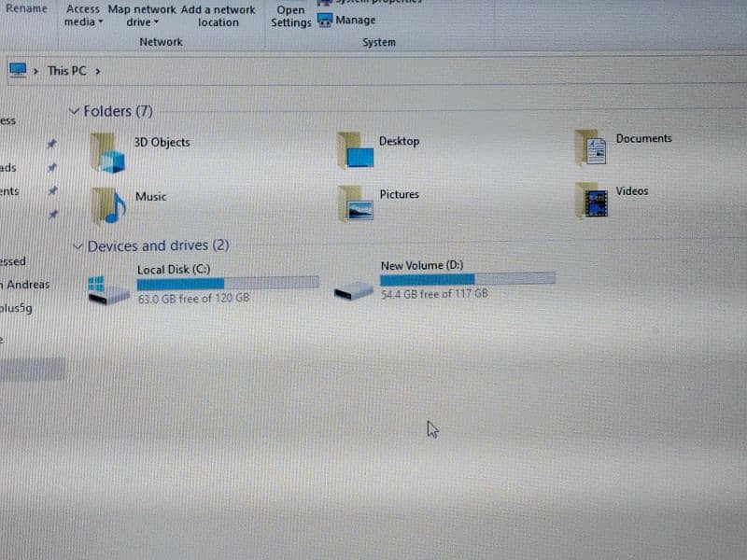Image resolution: width=747 pixels, height=560 pixels.
Task: Click Add a network location
Action: 218,16
